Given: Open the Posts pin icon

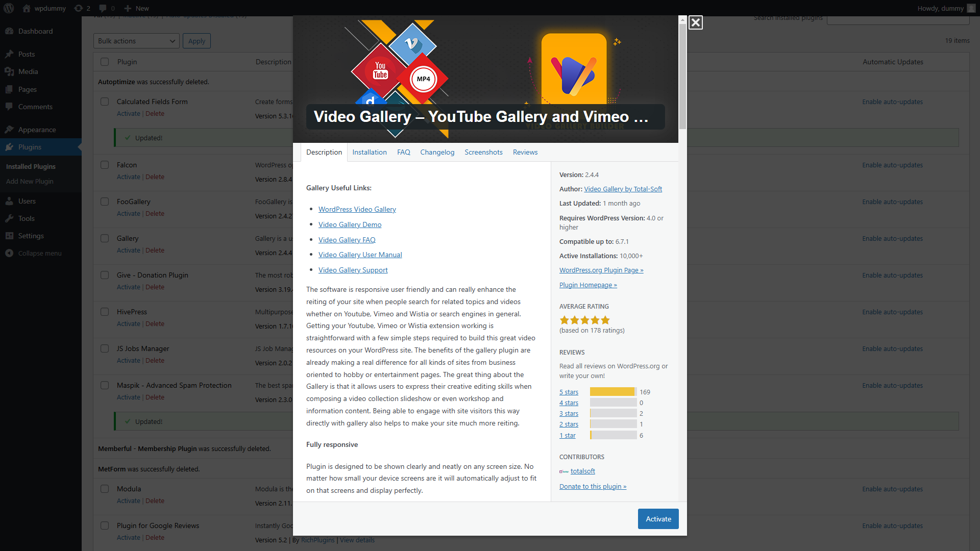Looking at the screenshot, I should (9, 54).
